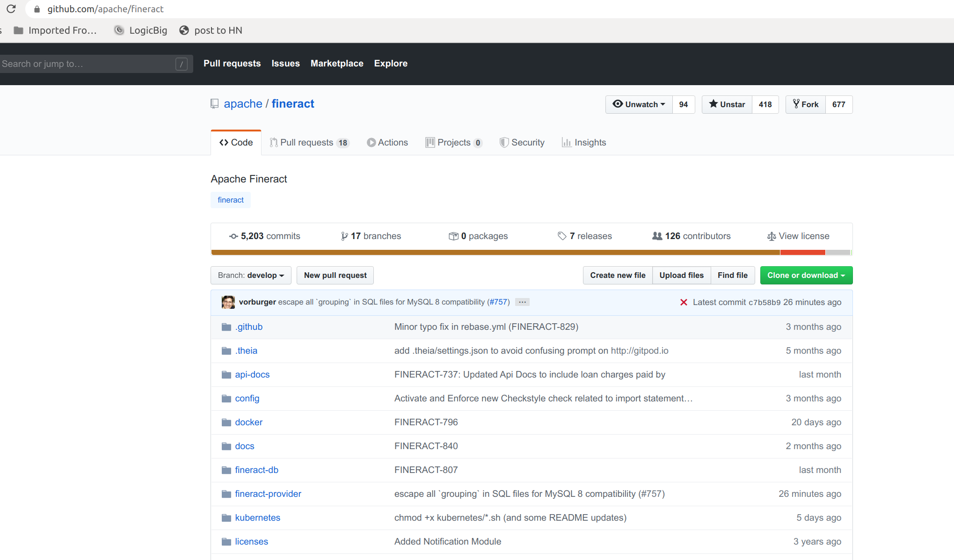View the 418 stargazers count
This screenshot has width=954, height=560.
tap(765, 104)
